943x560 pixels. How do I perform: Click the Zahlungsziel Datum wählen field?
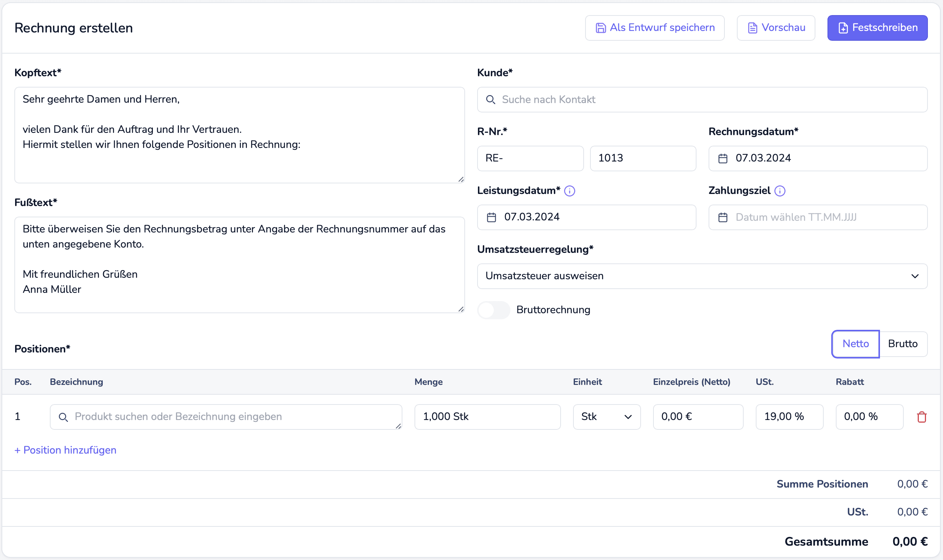tap(818, 217)
